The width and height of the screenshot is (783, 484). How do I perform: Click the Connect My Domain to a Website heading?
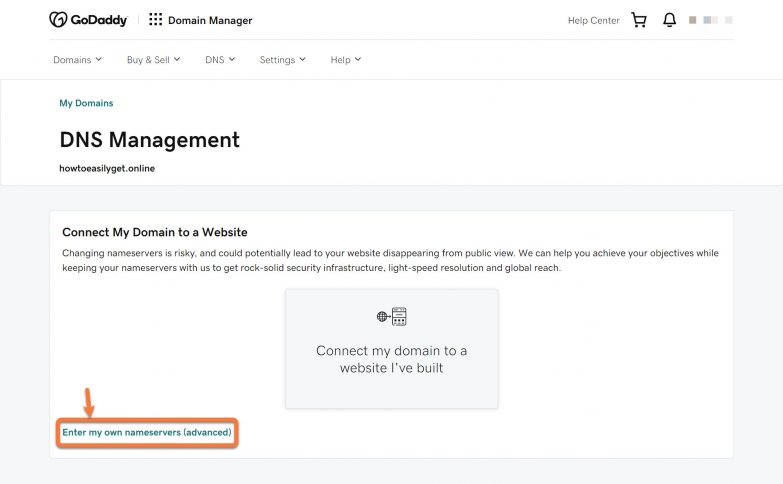154,232
